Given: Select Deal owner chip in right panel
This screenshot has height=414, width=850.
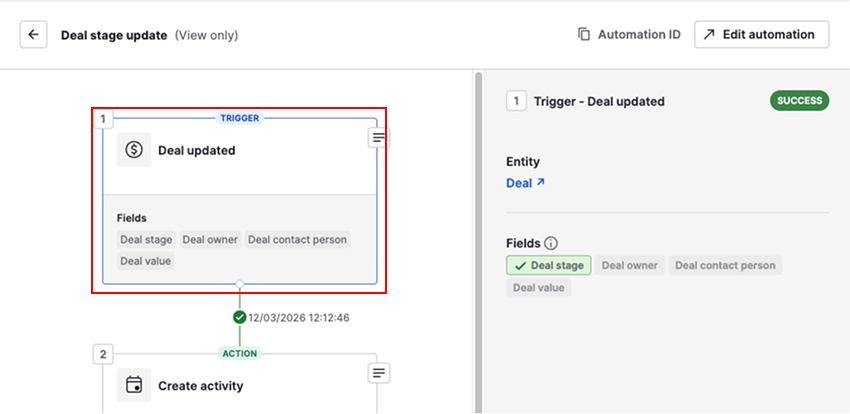Looking at the screenshot, I should click(x=630, y=265).
